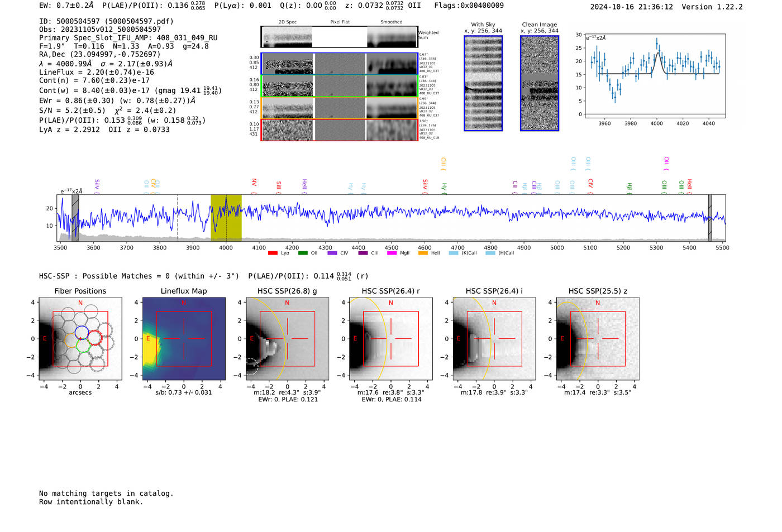Image resolution: width=782 pixels, height=532 pixels.
Task: Open the HSC SSP(26.8) g image
Action: point(287,338)
